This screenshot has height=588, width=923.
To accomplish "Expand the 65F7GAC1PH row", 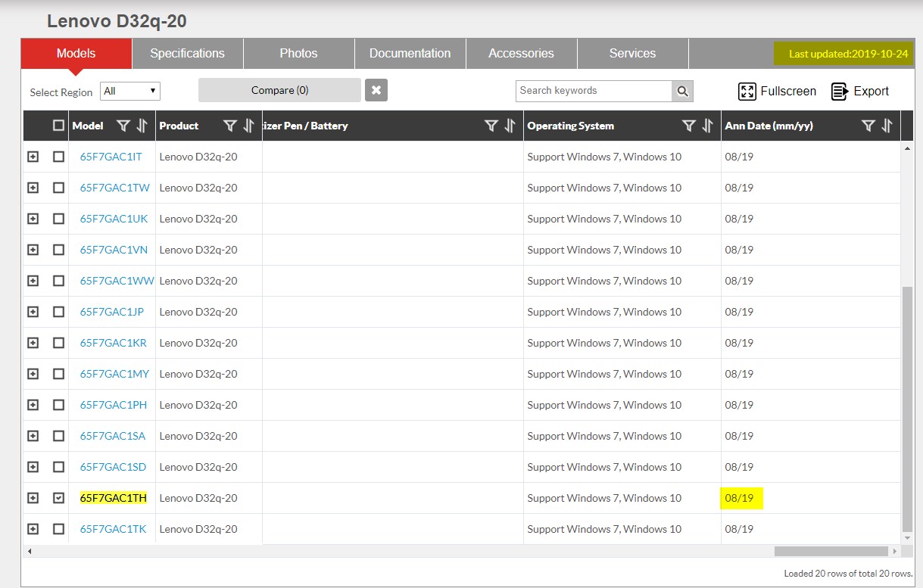I will 33,405.
